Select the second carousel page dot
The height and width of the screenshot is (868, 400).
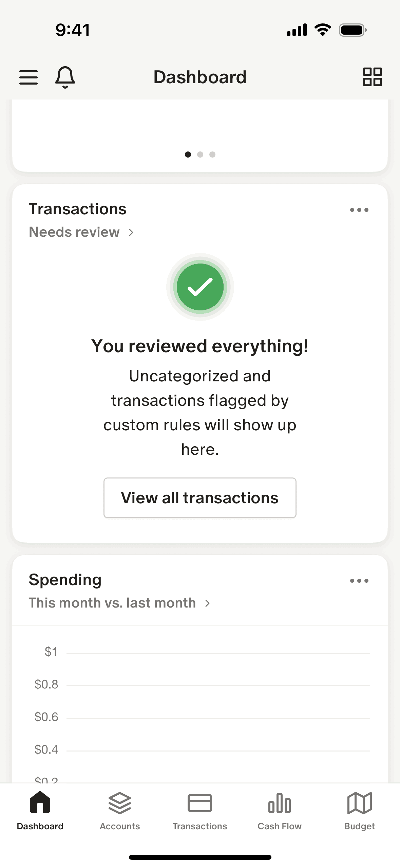tap(200, 155)
